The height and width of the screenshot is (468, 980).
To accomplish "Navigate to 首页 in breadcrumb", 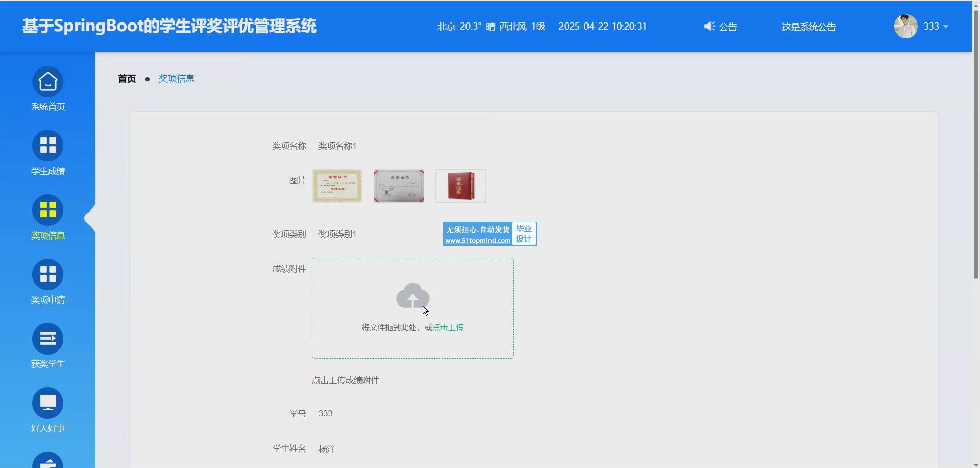I will click(x=127, y=79).
